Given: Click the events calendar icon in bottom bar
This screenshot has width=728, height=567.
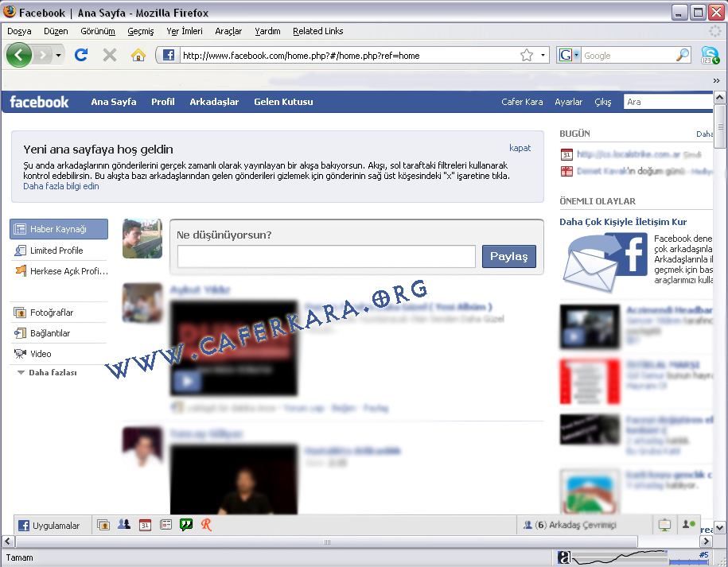Looking at the screenshot, I should coord(146,525).
